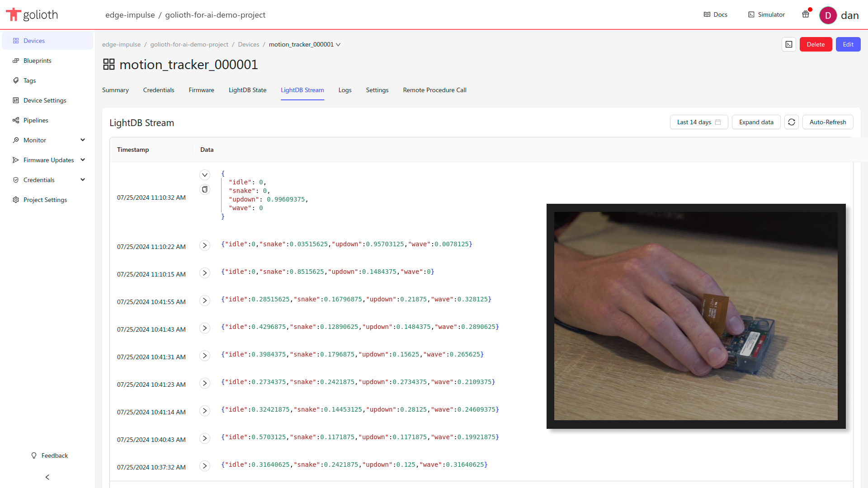
Task: Click the device grid icon beside title
Action: coord(109,64)
